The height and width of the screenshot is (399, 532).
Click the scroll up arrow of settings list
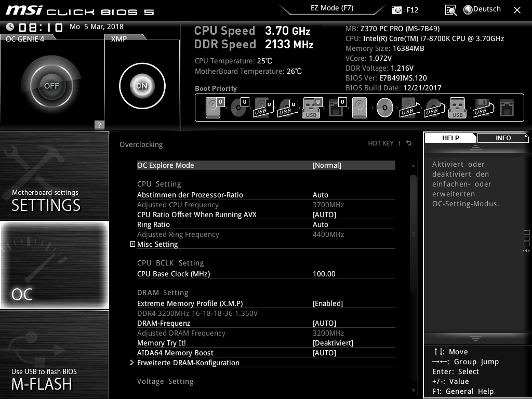(413, 166)
